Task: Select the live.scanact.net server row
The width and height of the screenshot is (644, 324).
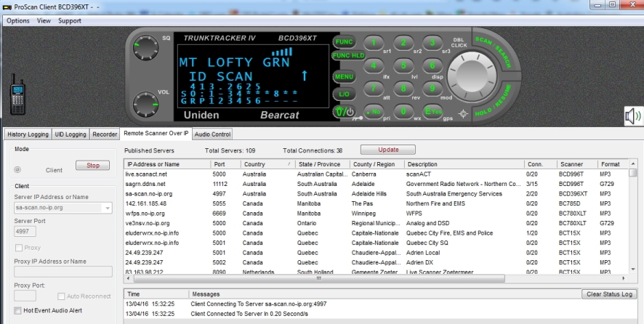Action: [x=377, y=174]
